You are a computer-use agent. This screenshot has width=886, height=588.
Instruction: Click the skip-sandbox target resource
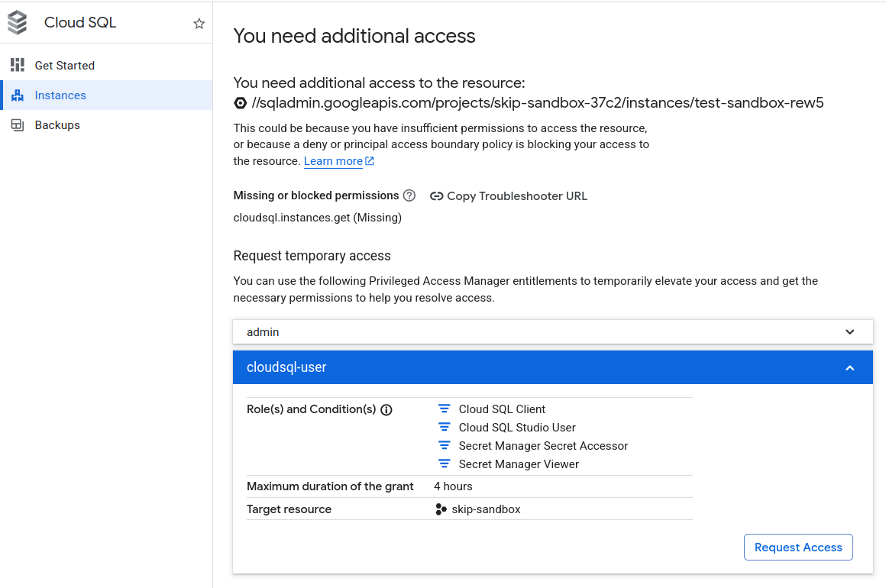pyautogui.click(x=486, y=509)
